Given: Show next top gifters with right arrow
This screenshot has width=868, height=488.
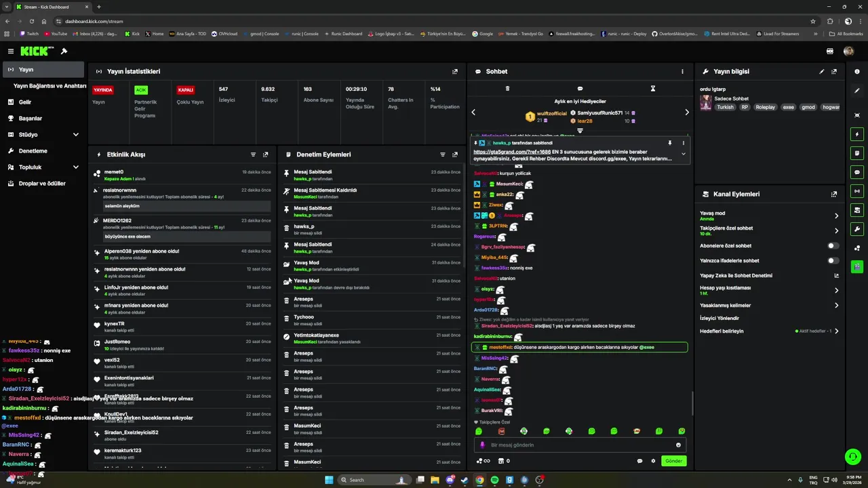Looking at the screenshot, I should point(687,113).
